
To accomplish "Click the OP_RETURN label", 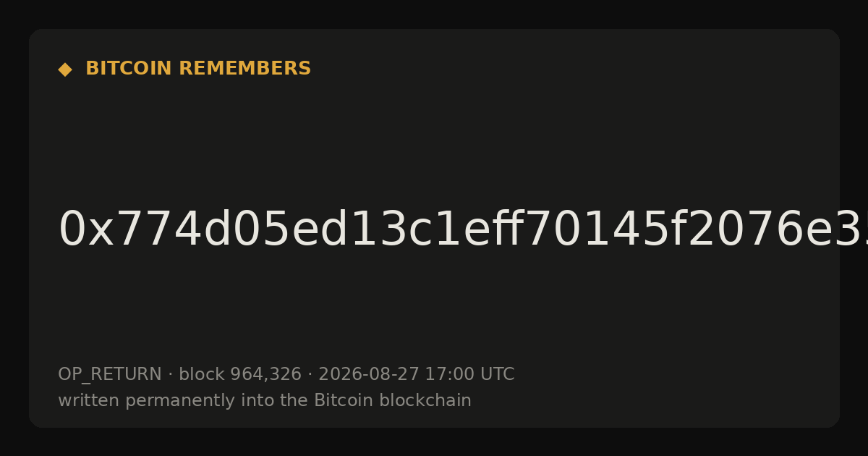I will pos(110,375).
